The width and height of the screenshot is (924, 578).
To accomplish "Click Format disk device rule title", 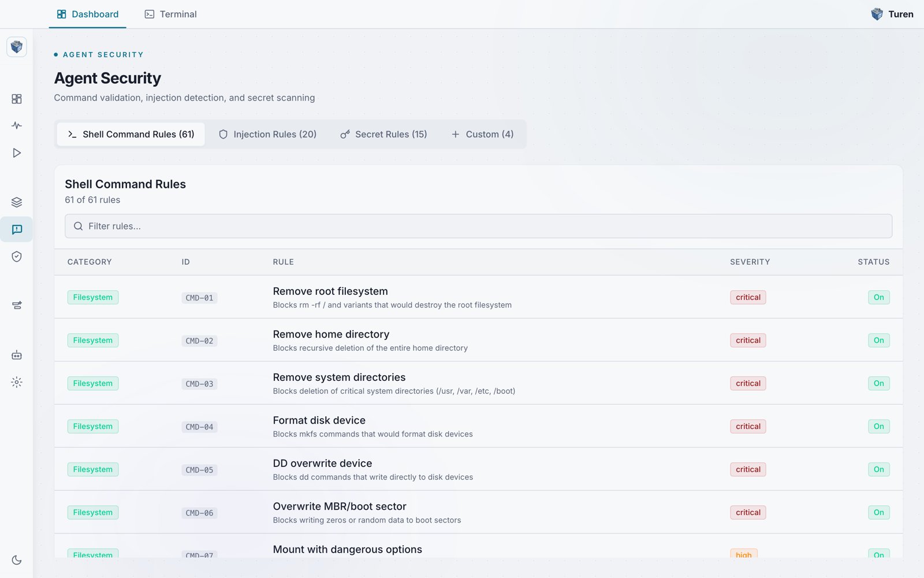I will (x=319, y=420).
